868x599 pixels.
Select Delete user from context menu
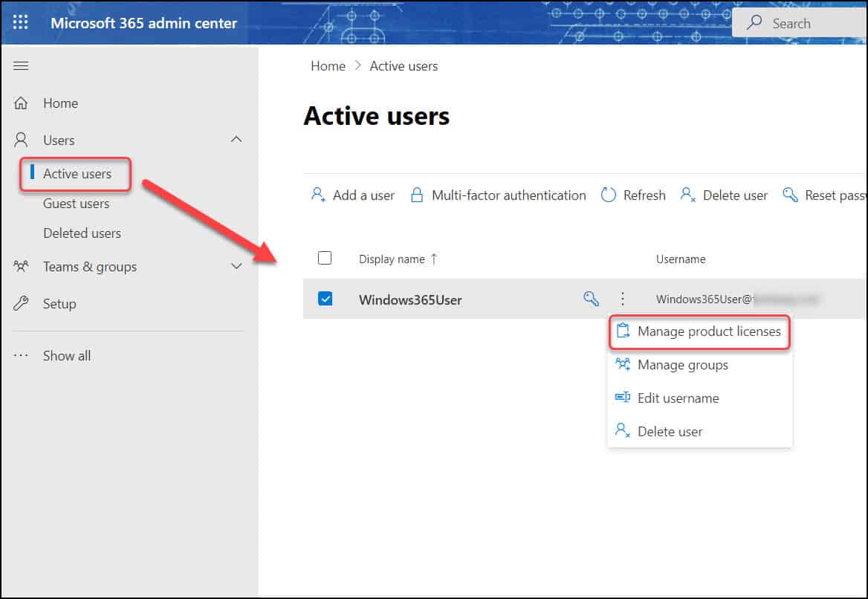[700, 431]
